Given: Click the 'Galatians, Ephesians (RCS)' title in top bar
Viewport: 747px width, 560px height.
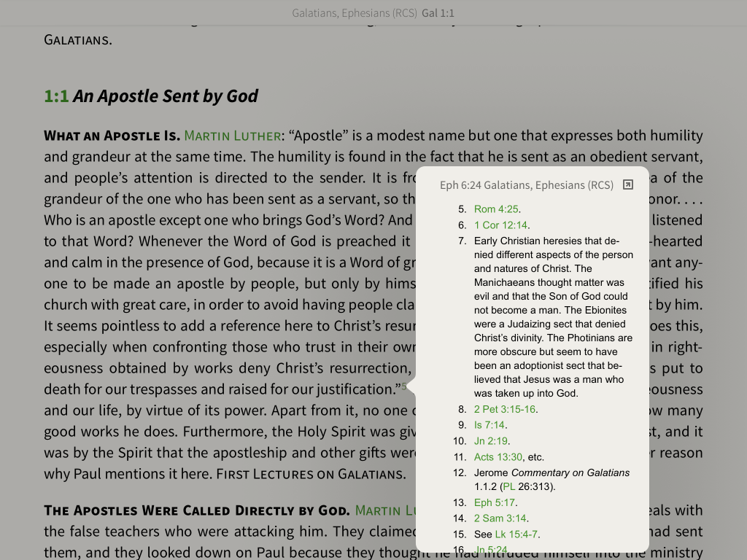Looking at the screenshot, I should (x=355, y=13).
